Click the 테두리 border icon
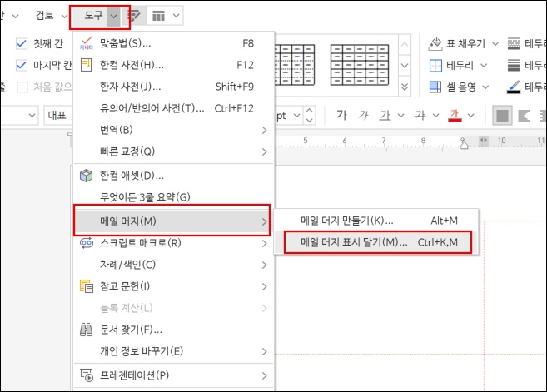547x392 pixels. click(435, 66)
